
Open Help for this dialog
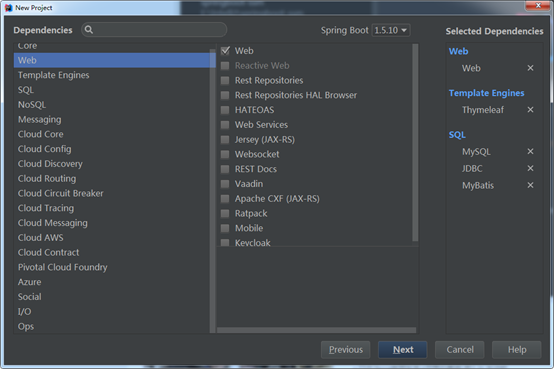517,350
